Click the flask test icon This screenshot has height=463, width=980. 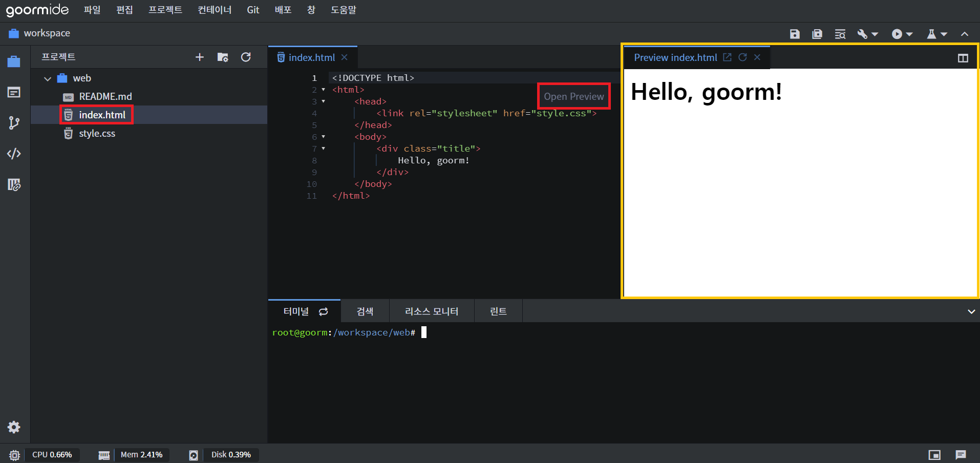pyautogui.click(x=931, y=34)
